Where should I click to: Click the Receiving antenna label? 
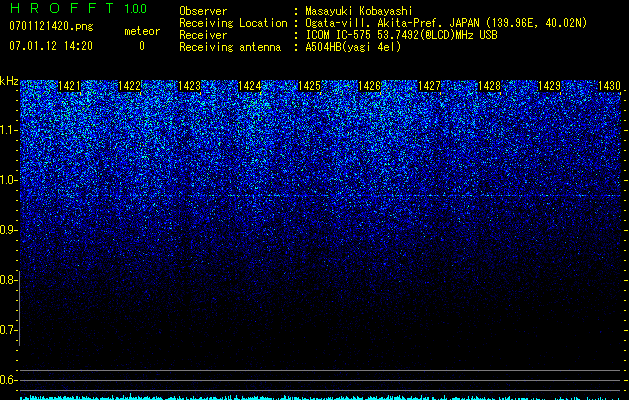[230, 47]
